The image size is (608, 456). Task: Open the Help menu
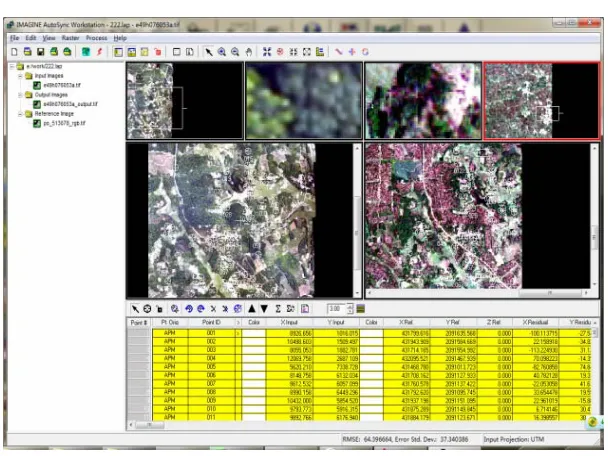[120, 38]
